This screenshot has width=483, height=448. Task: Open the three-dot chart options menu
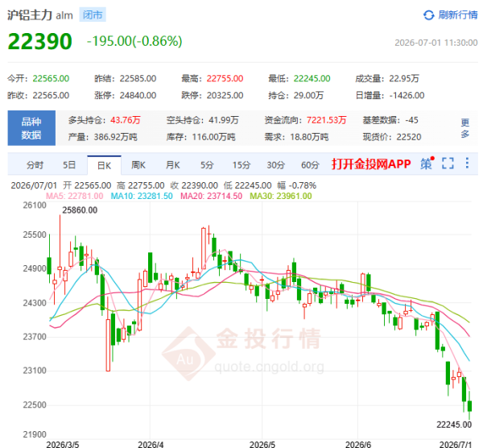coord(467,163)
